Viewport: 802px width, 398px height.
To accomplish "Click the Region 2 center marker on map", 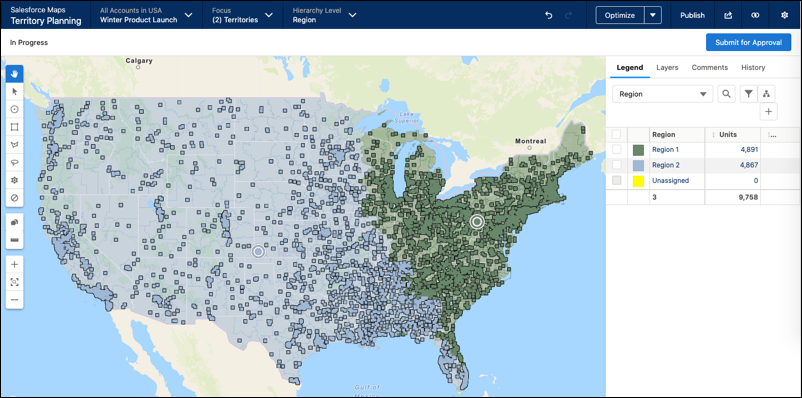I will (258, 251).
